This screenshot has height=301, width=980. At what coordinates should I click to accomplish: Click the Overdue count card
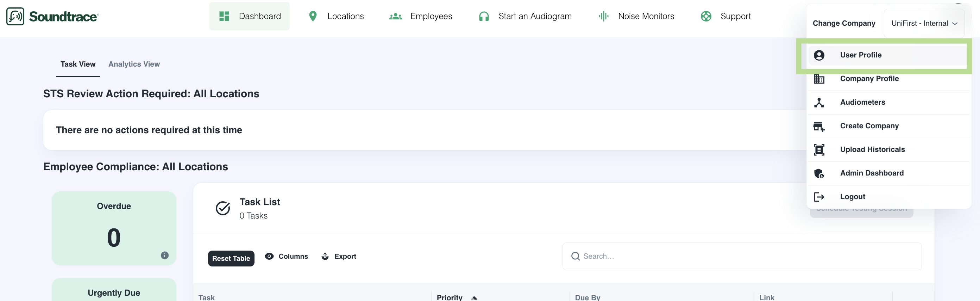point(114,228)
